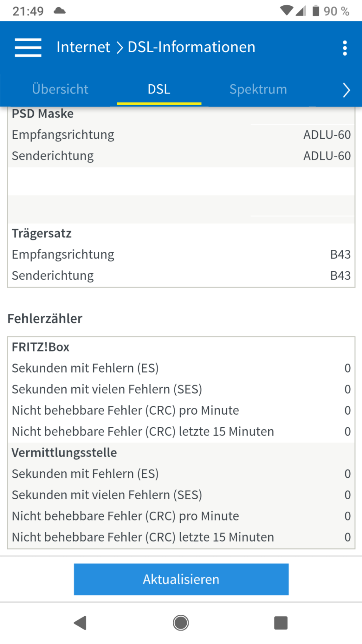This screenshot has width=362, height=644.
Task: Tap the FRITZ!Box subsection heading
Action: point(41,347)
